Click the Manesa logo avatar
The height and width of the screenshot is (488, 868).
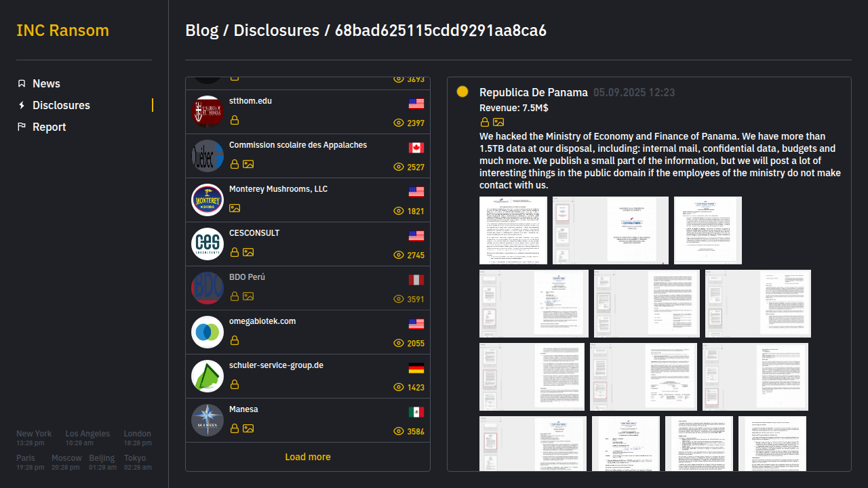coord(208,420)
